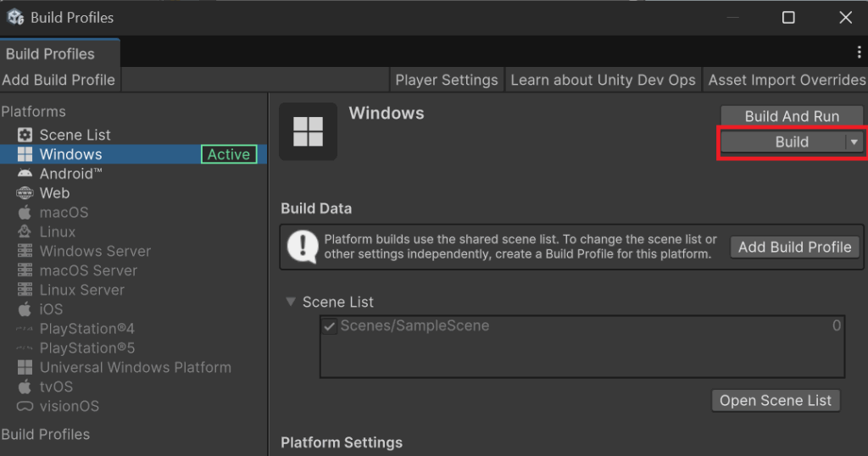The width and height of the screenshot is (868, 456).
Task: Click the Scenes/SampleScene entry text
Action: 415,325
